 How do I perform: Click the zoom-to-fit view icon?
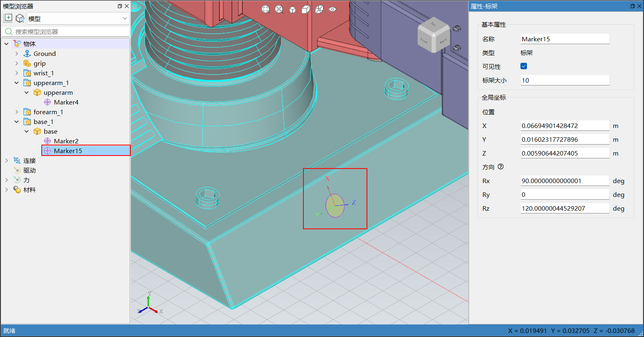pos(265,9)
